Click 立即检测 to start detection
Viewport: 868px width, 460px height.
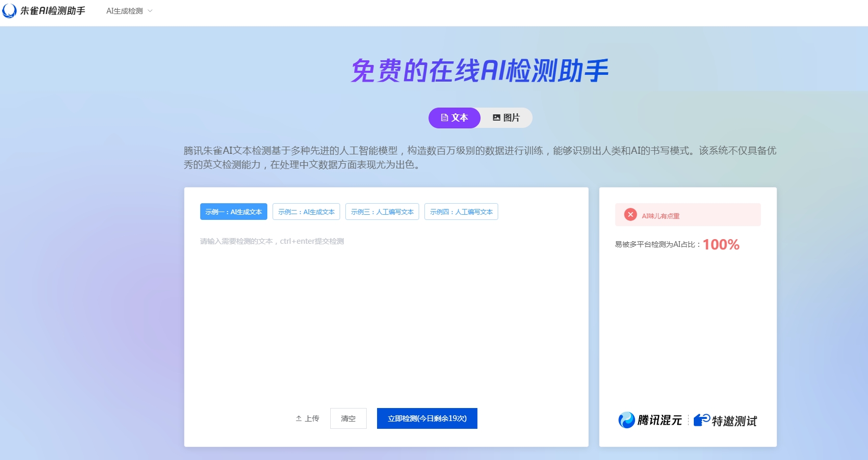427,418
